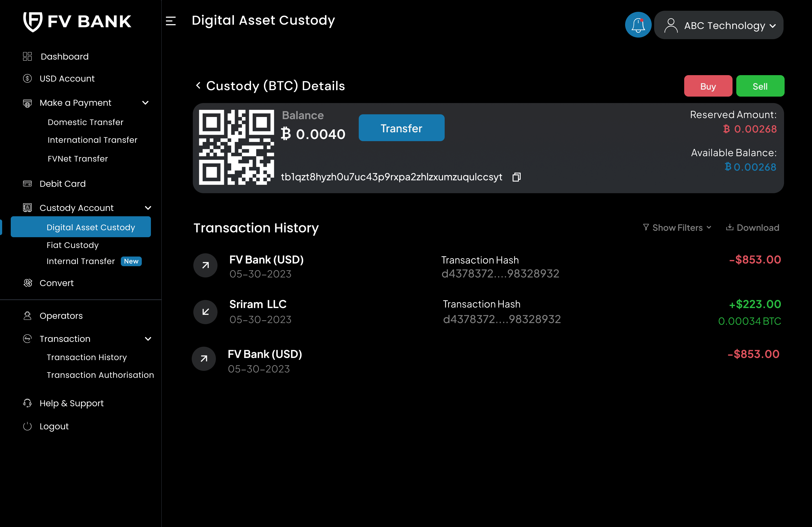Collapse the Transaction menu chevron
The height and width of the screenshot is (527, 812).
(x=148, y=339)
